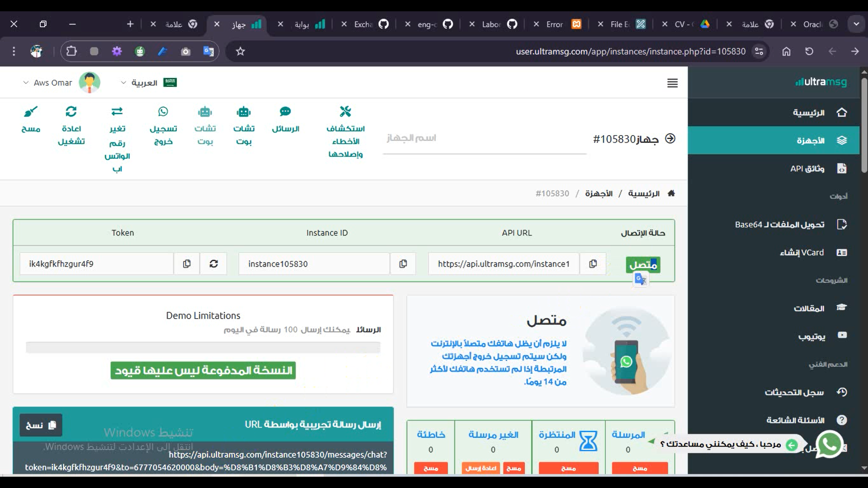Click مسح under خاطئة counter
This screenshot has width=868, height=488.
pos(431,468)
